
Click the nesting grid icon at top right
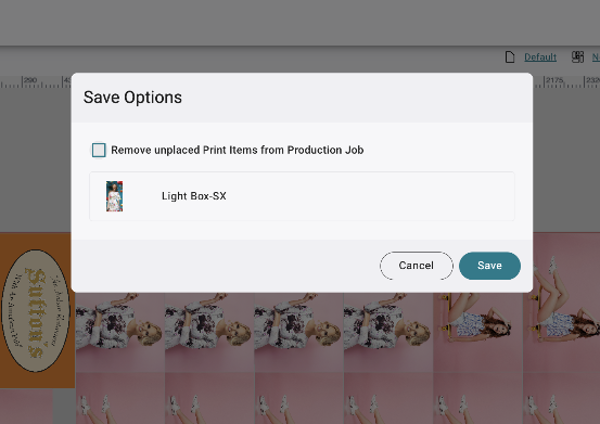(x=578, y=57)
